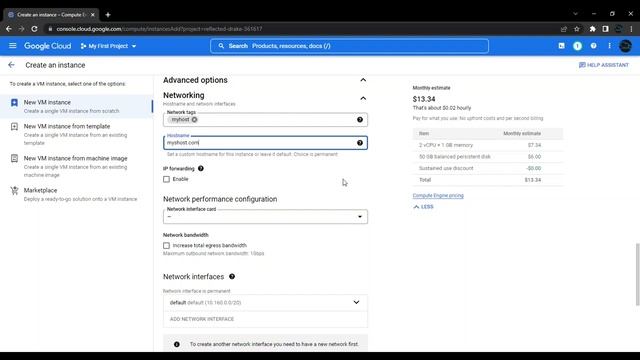The width and height of the screenshot is (640, 360).
Task: Share this page icon in address bar
Action: [x=564, y=29]
